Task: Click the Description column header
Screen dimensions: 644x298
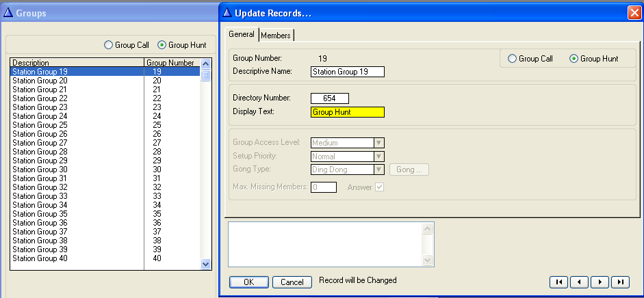Action: coord(77,63)
